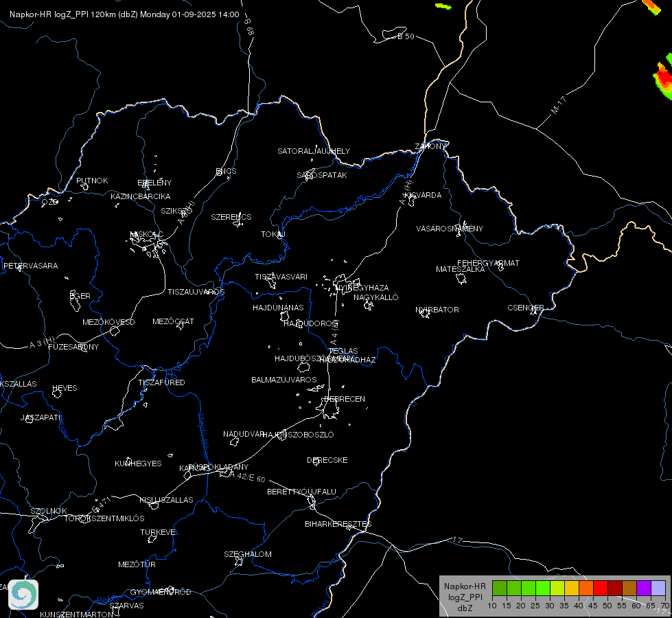Click the SZARVAS town label
The image size is (672, 618).
click(126, 606)
